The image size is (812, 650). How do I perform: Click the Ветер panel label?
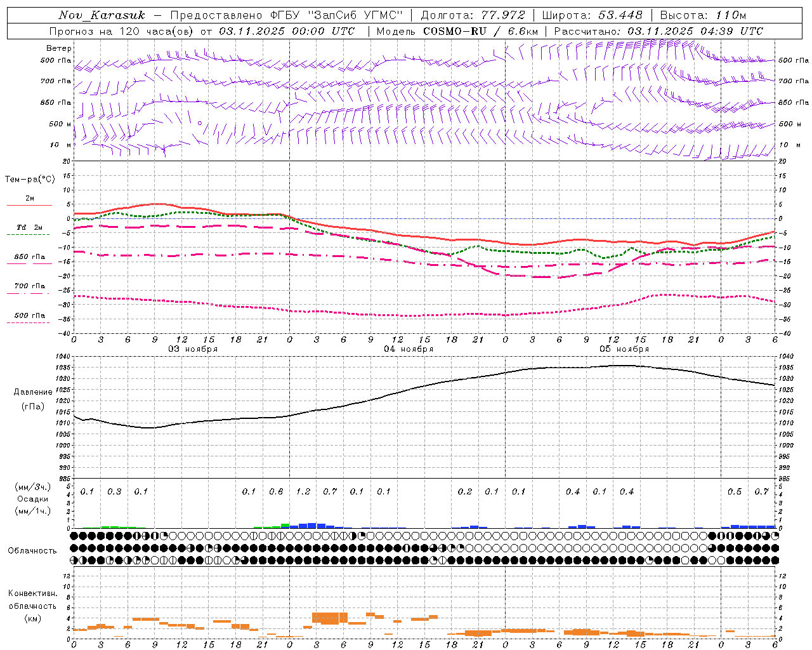point(59,48)
